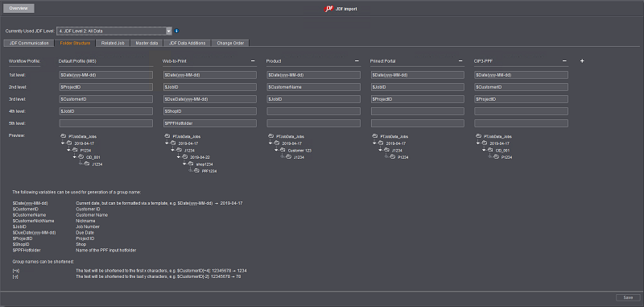Click the empty 5th level field of Default Profile
This screenshot has height=307, width=644.
click(106, 123)
